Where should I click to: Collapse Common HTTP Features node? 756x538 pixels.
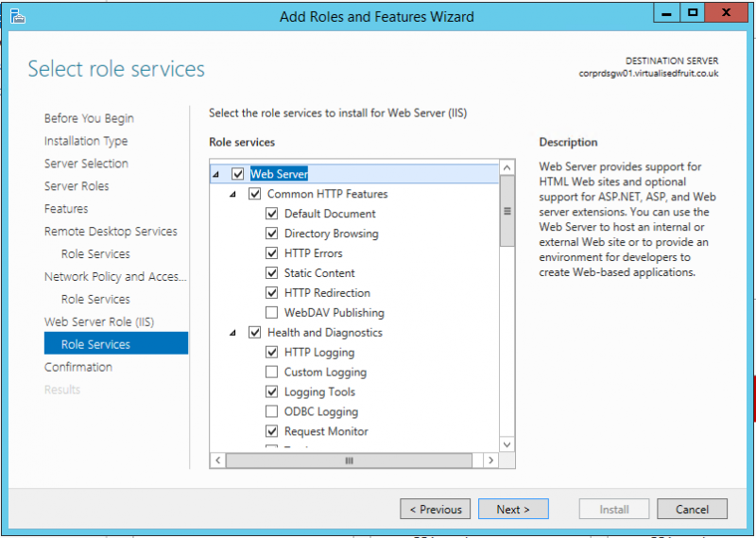coord(233,194)
